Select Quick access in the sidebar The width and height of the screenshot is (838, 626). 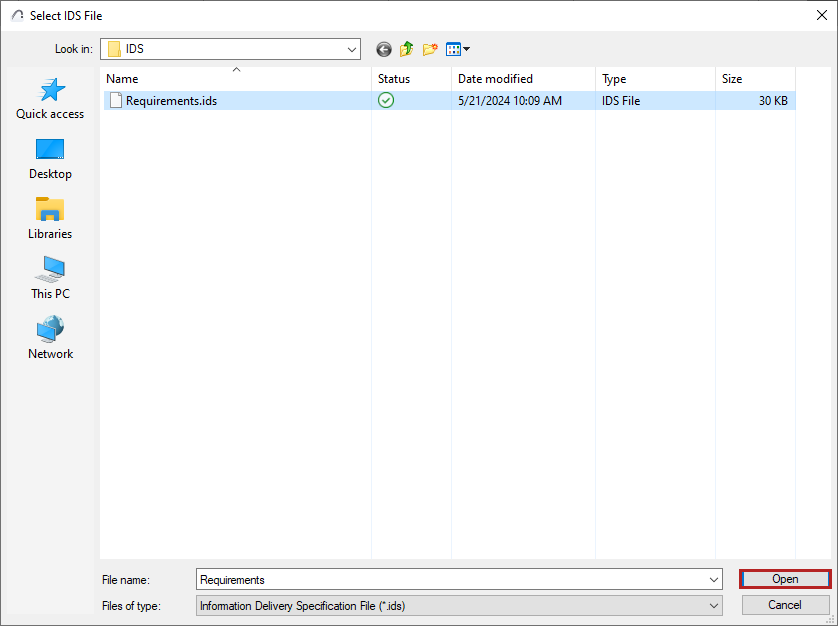tap(49, 97)
